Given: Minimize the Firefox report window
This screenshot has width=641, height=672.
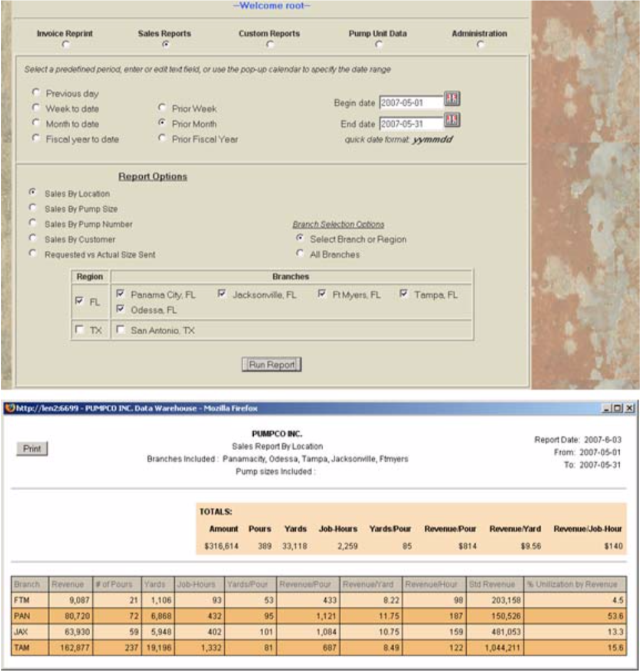Looking at the screenshot, I should click(606, 408).
